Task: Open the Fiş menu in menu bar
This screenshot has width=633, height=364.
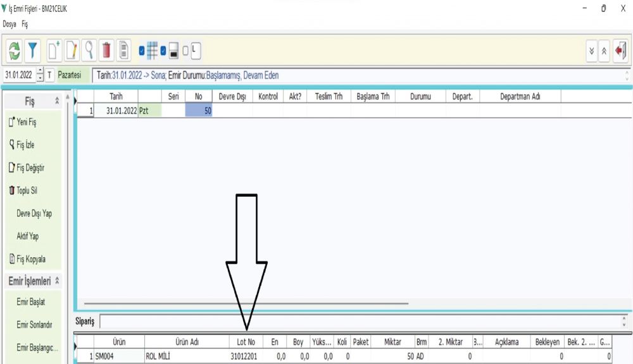Action: point(25,24)
